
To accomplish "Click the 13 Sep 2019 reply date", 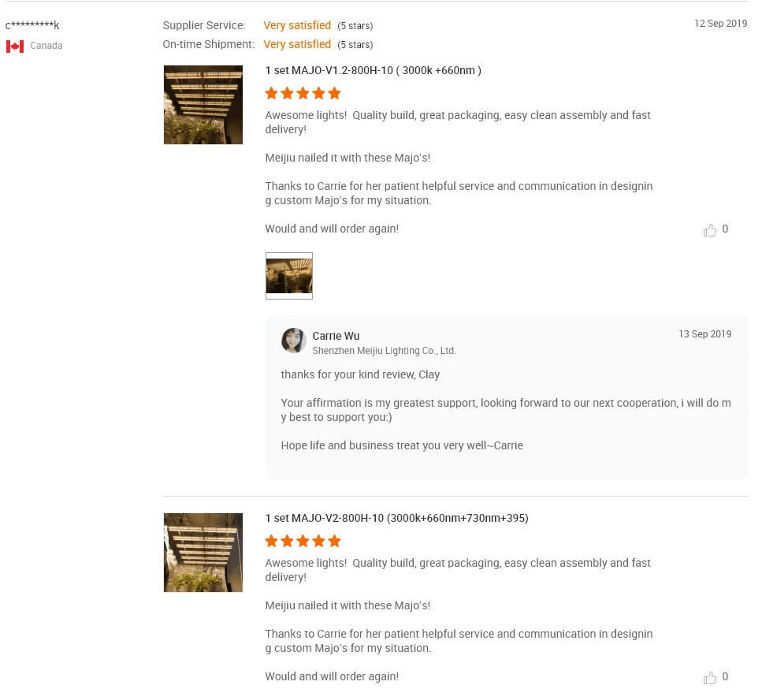I will [704, 334].
